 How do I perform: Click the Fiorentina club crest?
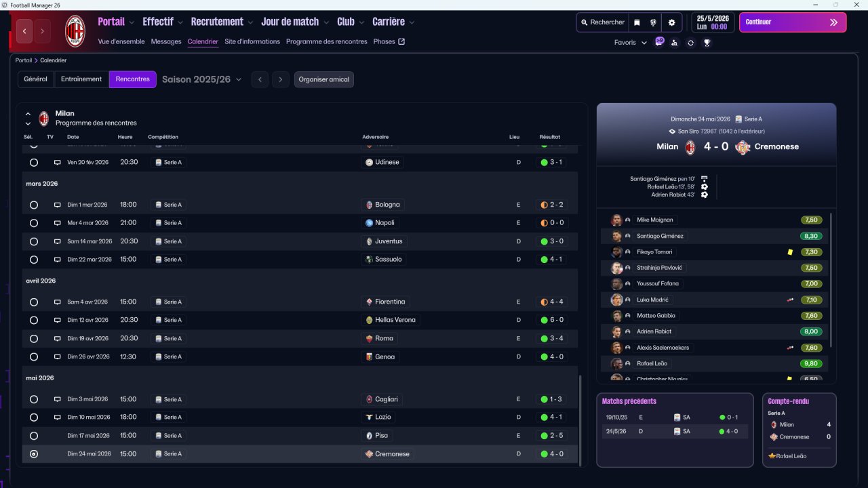coord(369,302)
